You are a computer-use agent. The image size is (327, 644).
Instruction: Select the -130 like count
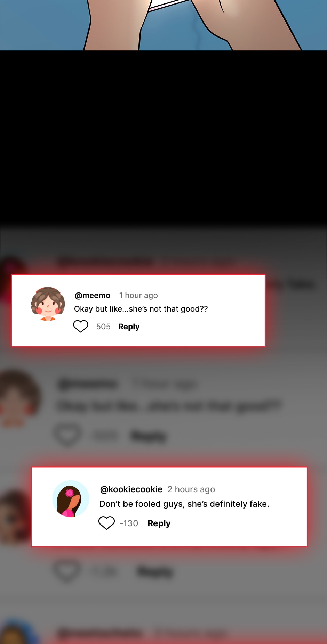point(129,523)
